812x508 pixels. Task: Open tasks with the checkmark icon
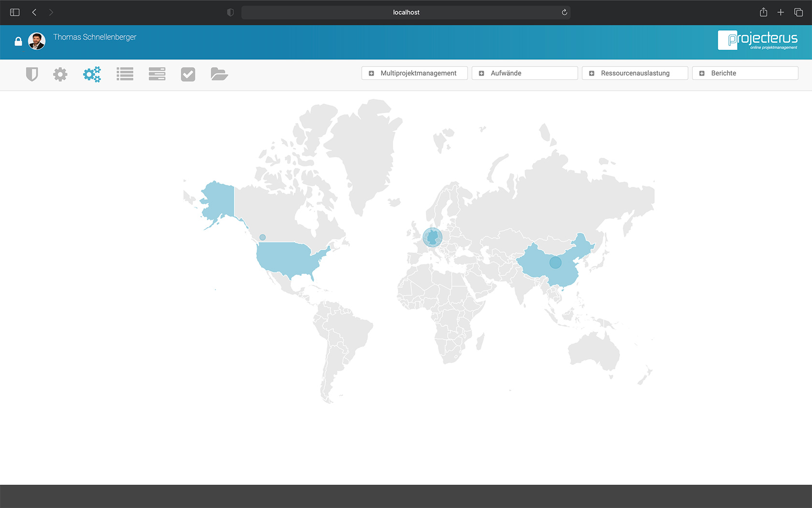[188, 74]
